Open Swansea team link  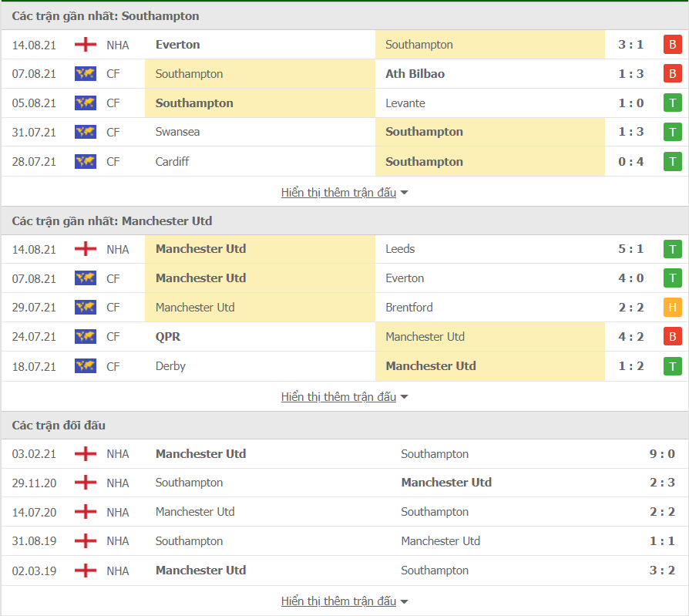pyautogui.click(x=177, y=132)
